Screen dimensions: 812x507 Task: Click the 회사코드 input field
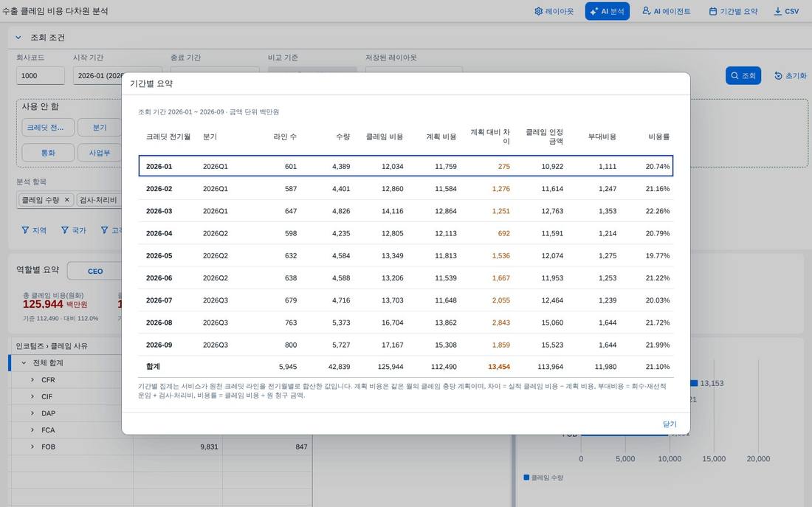[x=41, y=75]
